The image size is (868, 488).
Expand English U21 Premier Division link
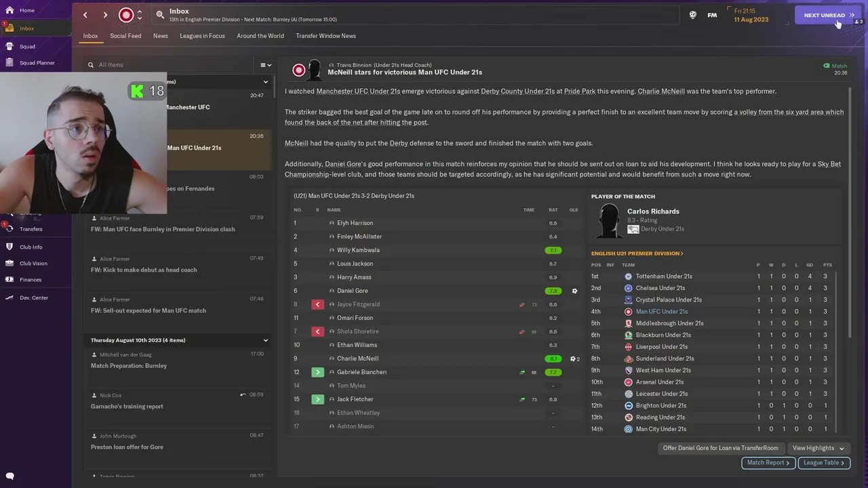[x=637, y=253]
